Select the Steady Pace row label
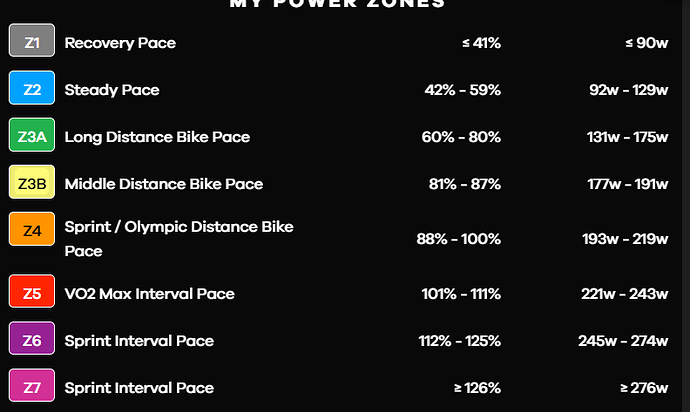The width and height of the screenshot is (690, 412). [112, 90]
